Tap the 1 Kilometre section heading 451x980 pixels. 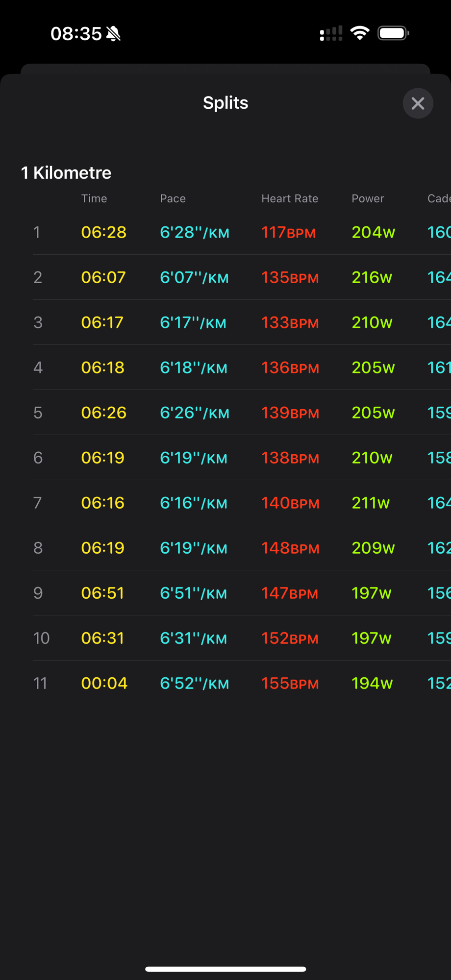coord(66,173)
